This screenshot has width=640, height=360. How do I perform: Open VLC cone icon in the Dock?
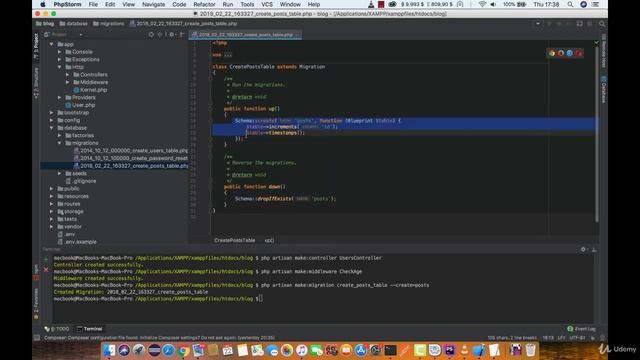464,350
